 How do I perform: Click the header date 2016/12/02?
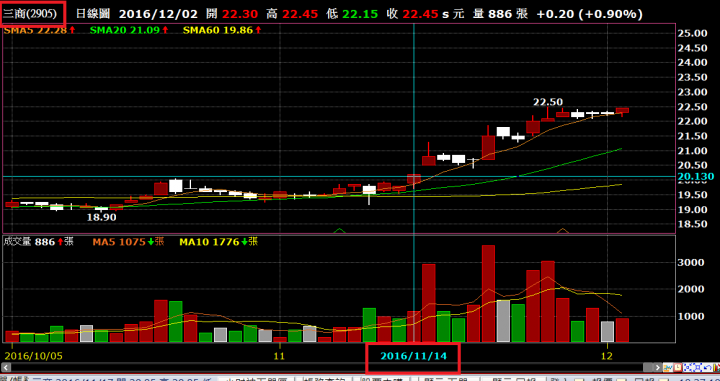[158, 14]
